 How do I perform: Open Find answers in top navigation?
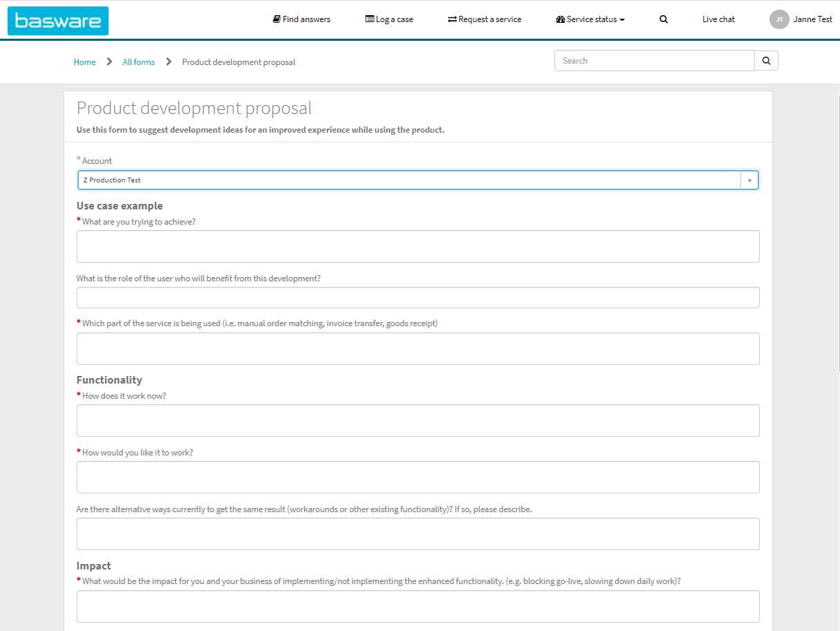click(x=301, y=19)
